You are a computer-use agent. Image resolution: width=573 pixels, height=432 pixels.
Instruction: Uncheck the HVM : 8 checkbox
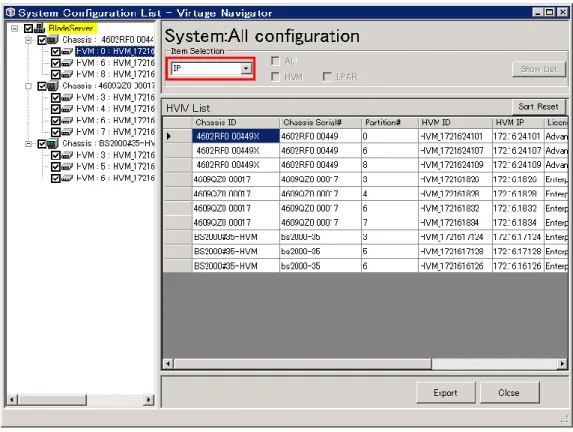56,75
